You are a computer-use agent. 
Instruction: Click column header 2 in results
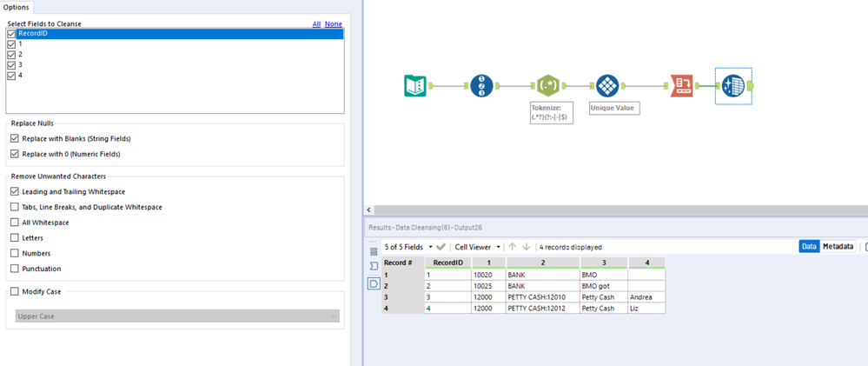543,263
